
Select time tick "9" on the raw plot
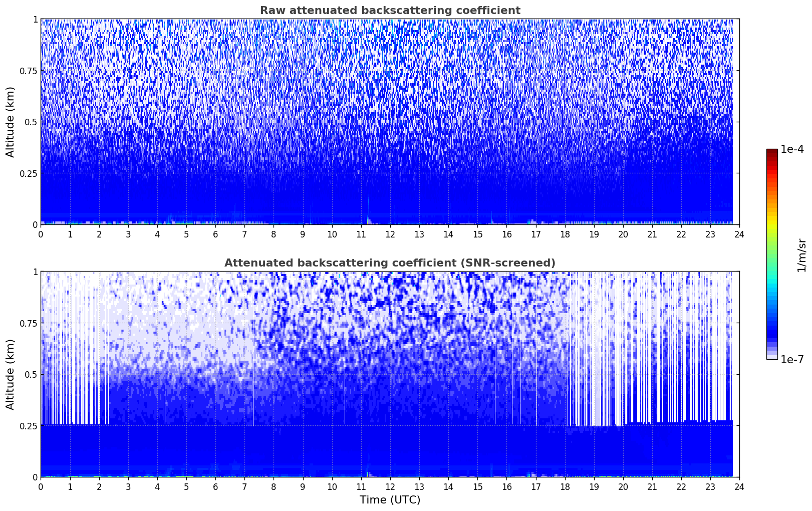[x=303, y=234]
